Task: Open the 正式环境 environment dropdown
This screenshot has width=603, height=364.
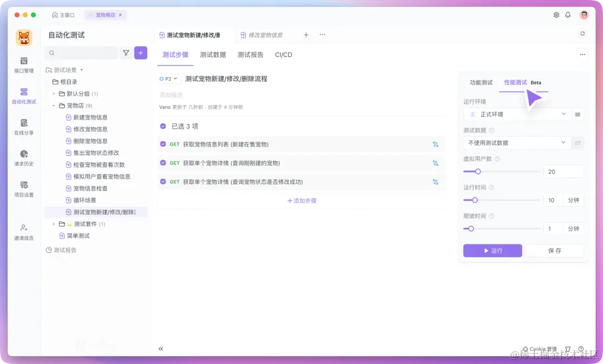Action: pos(515,114)
